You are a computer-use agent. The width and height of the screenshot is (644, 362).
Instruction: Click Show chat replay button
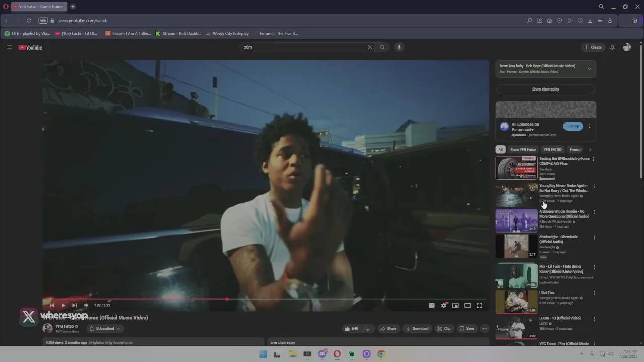coord(545,89)
